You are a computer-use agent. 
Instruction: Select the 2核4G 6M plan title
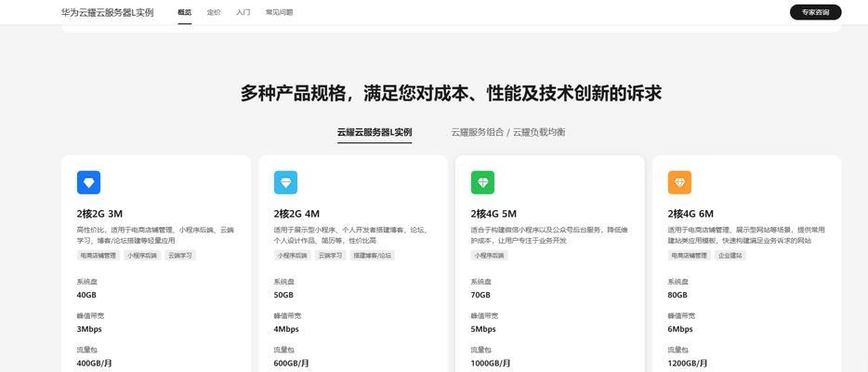[690, 214]
